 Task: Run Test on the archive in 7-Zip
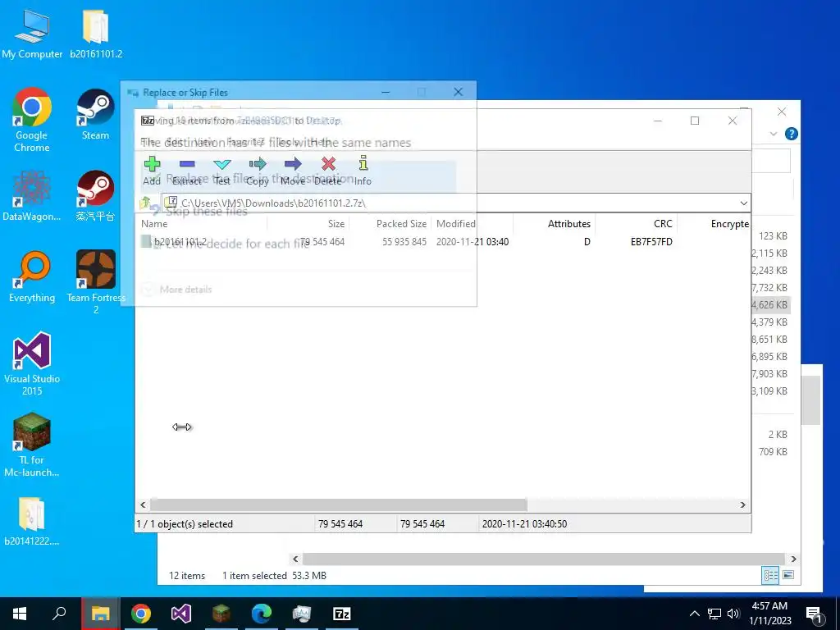[221, 171]
